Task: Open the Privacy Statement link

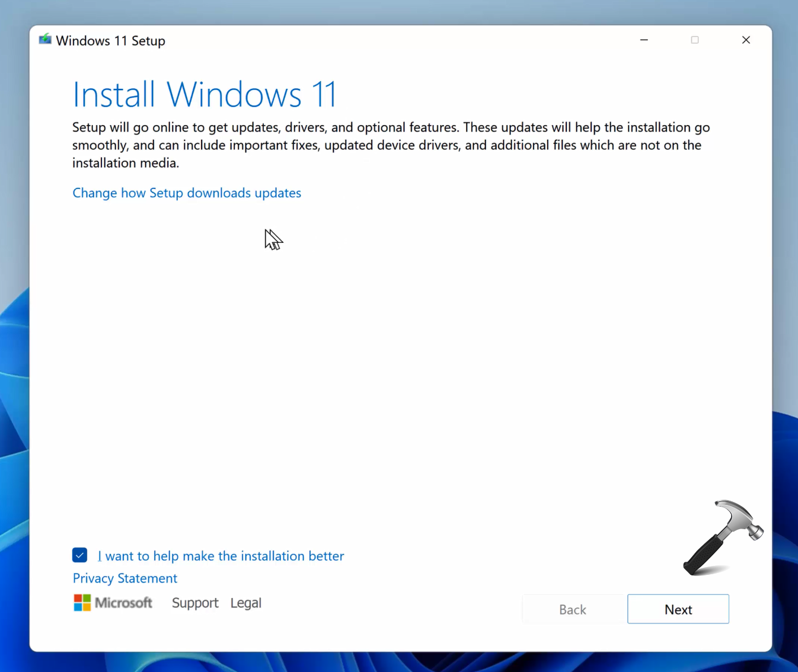Action: click(x=125, y=578)
